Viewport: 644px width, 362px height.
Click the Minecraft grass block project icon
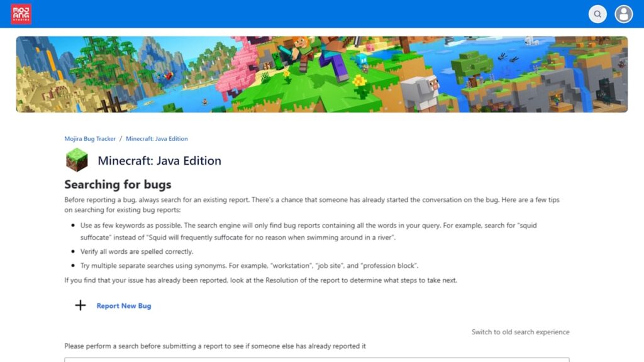pos(77,160)
